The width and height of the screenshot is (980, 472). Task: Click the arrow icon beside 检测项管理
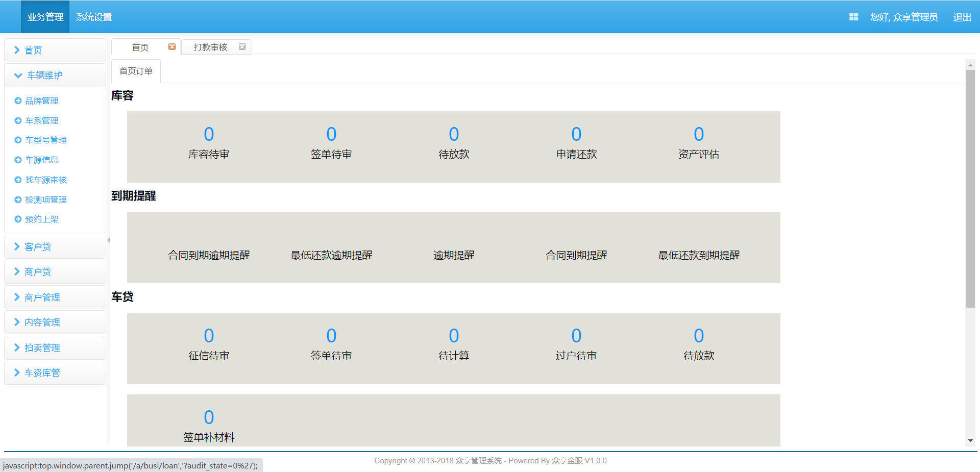pyautogui.click(x=18, y=200)
